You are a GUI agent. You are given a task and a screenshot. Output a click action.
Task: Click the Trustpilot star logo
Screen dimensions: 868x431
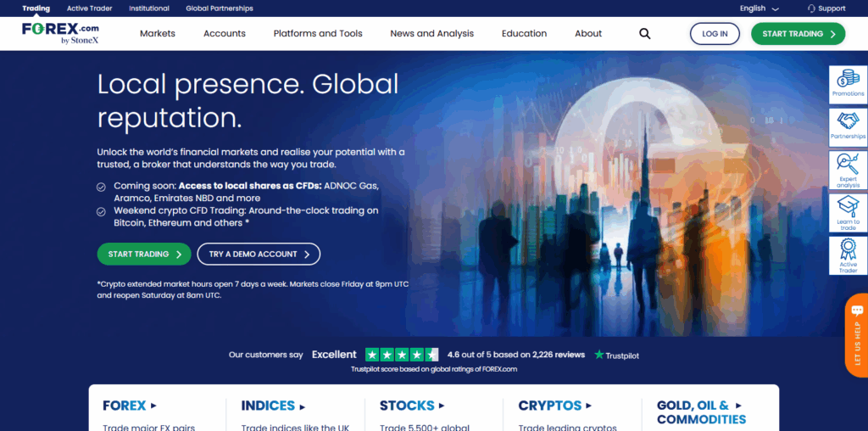coord(599,355)
